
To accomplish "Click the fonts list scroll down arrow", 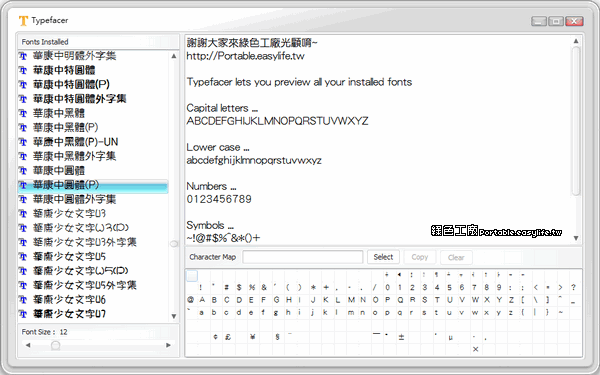I will 174,316.
